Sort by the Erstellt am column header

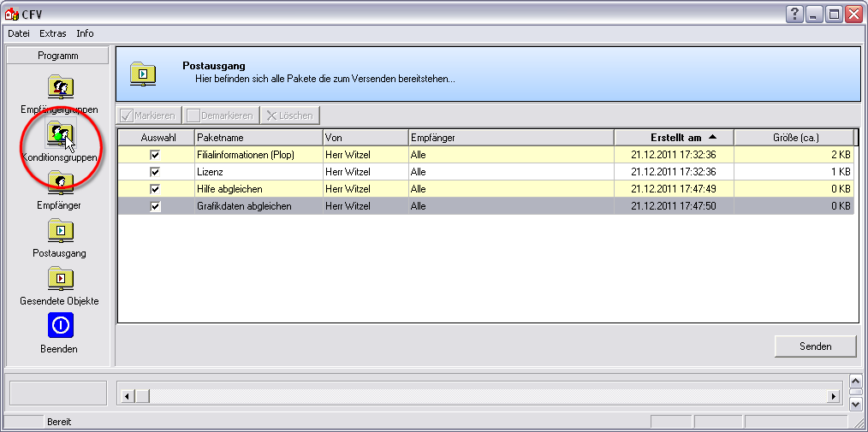pyautogui.click(x=674, y=138)
